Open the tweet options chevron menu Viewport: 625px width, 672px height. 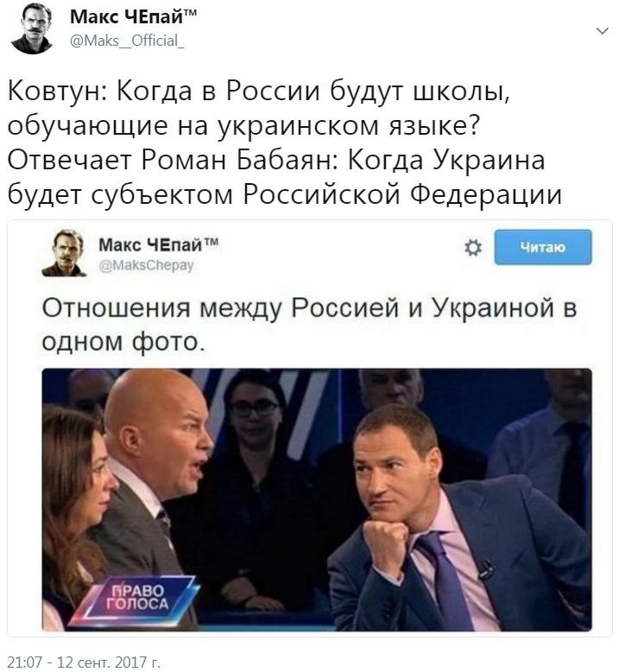coord(603,31)
